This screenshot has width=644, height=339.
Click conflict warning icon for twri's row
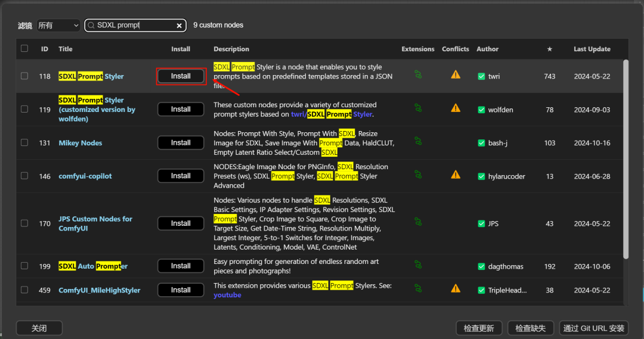pyautogui.click(x=456, y=74)
